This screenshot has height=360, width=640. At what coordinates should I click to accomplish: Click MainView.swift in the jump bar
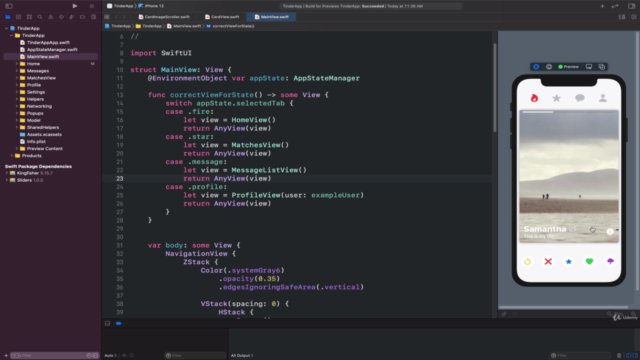click(x=184, y=26)
